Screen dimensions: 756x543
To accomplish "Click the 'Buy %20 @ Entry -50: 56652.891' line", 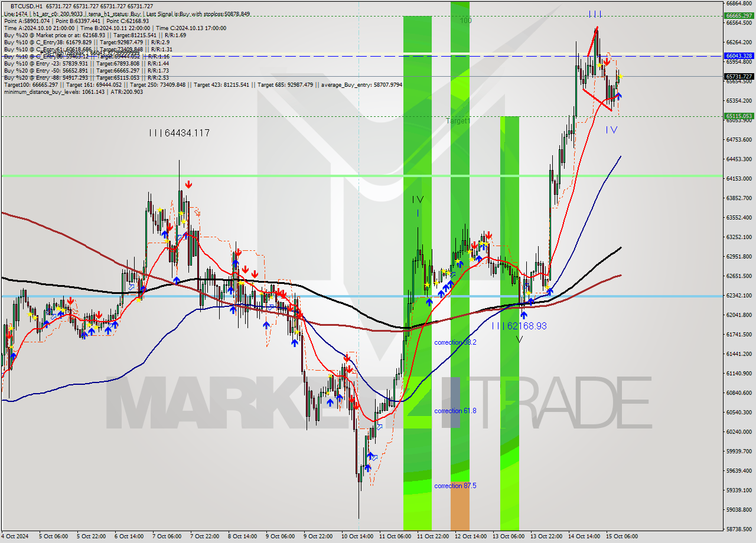I will [x=86, y=70].
